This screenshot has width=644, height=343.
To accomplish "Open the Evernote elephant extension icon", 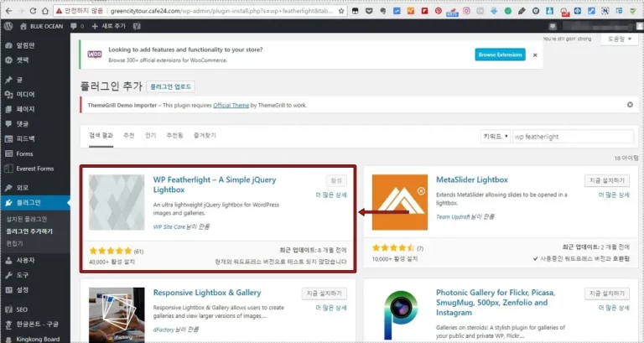I will click(x=382, y=11).
